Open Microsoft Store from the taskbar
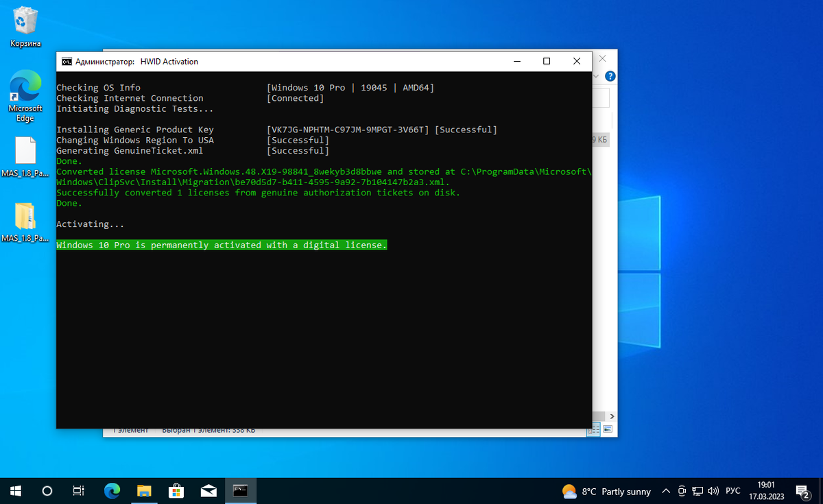Image resolution: width=823 pixels, height=504 pixels. (176, 491)
